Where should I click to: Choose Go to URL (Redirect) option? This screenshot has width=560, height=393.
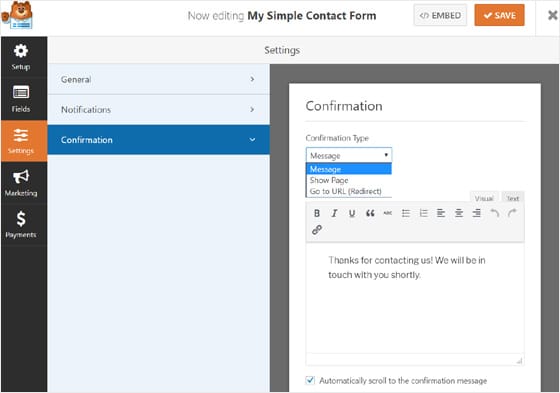[x=349, y=191]
